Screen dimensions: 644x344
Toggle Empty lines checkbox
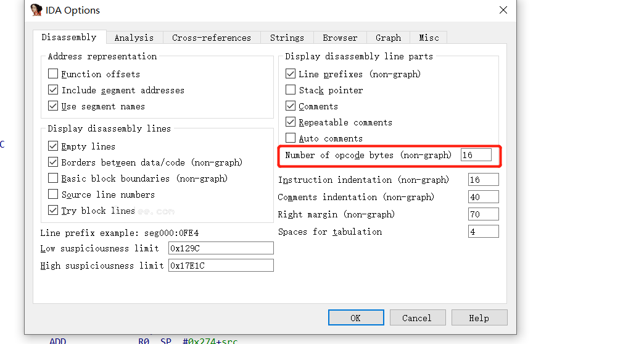pyautogui.click(x=53, y=146)
